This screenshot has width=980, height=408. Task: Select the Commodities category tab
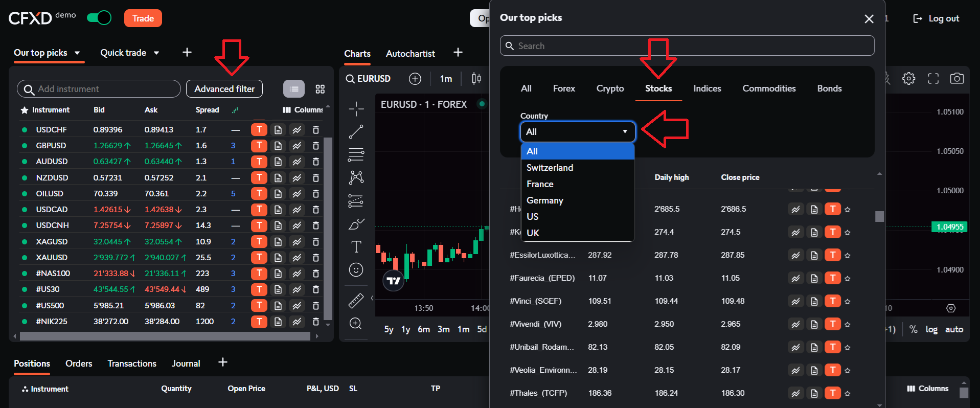[769, 88]
